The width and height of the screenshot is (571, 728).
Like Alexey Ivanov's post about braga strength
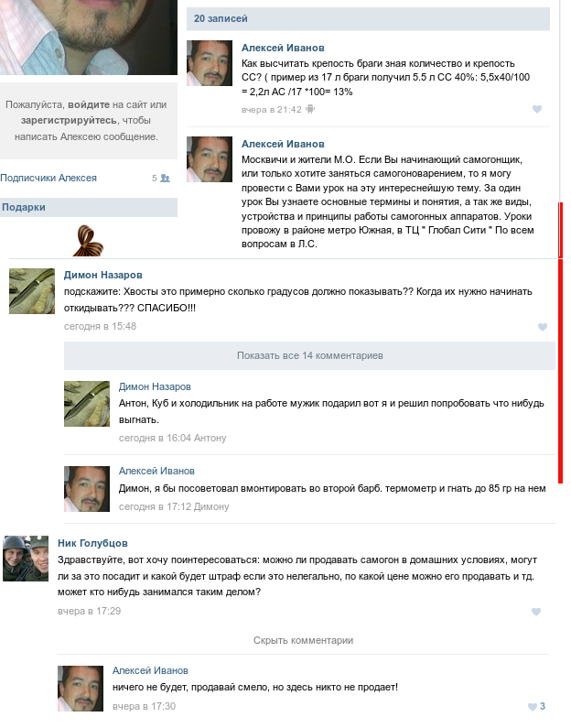536,109
